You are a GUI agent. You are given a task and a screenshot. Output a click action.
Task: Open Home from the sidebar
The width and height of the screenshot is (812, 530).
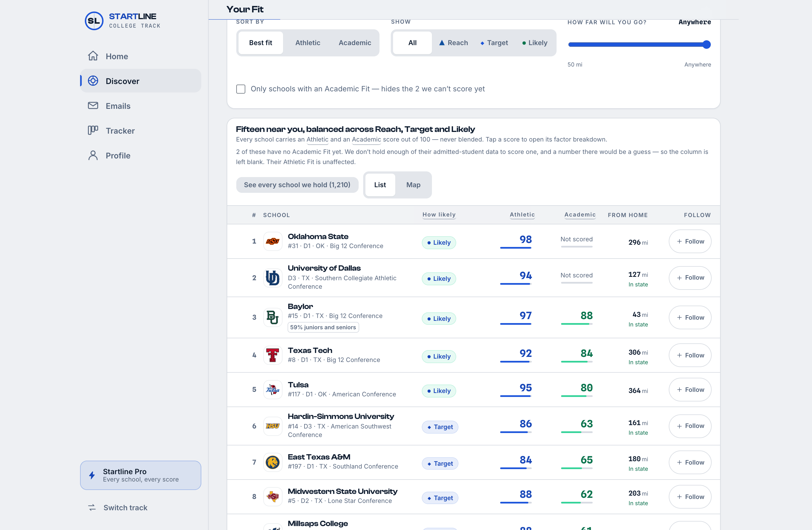pyautogui.click(x=141, y=56)
